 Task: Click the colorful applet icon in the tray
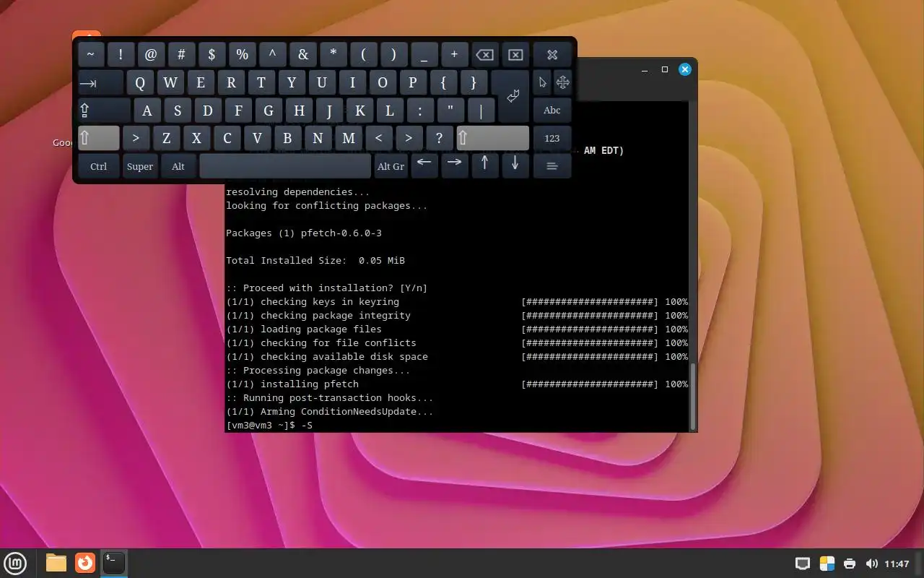[x=827, y=564]
